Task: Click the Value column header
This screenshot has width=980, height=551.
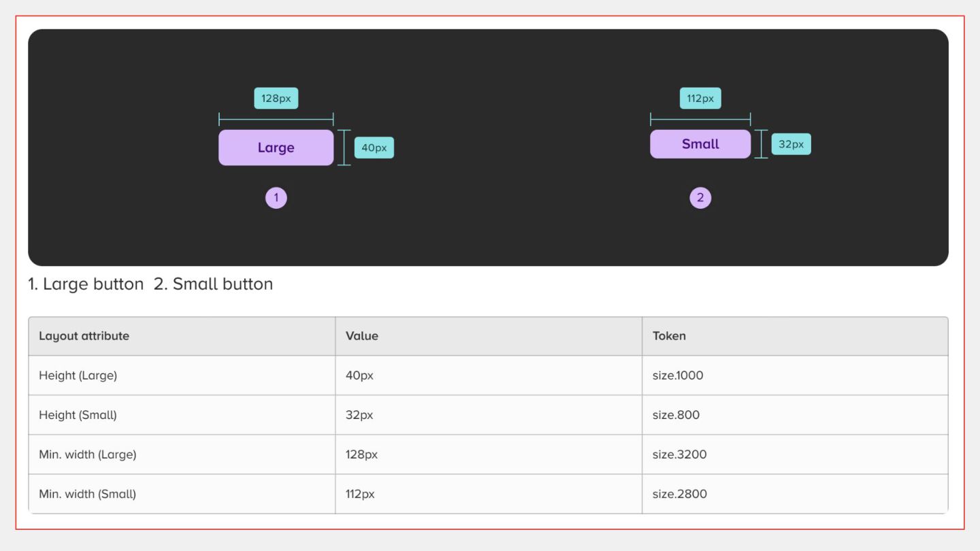Action: pyautogui.click(x=362, y=336)
